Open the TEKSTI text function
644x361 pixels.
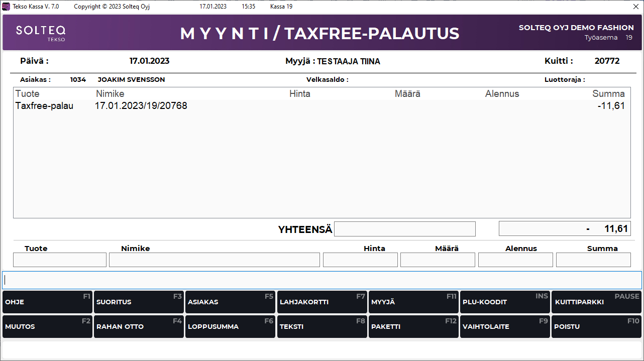[322, 326]
